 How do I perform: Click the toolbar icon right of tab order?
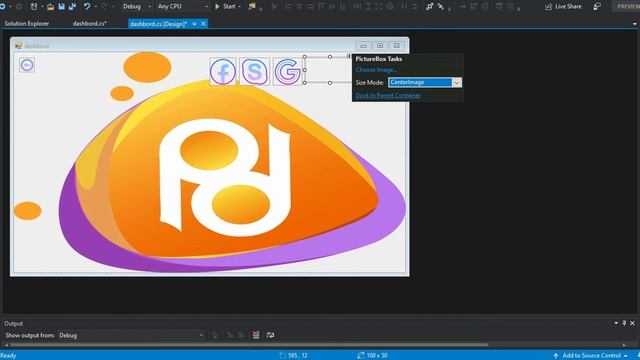click(x=441, y=7)
